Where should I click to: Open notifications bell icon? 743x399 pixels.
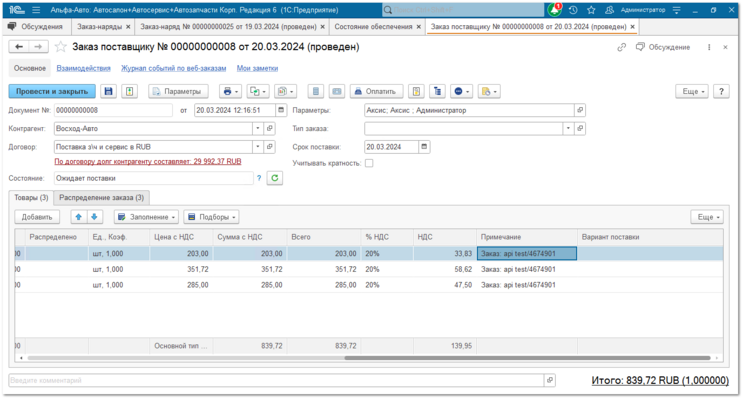[554, 9]
